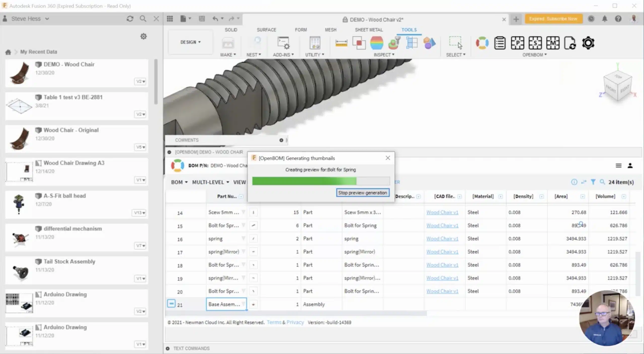Toggle the TEXT COMMANDS panel
This screenshot has height=354, width=644.
point(168,348)
